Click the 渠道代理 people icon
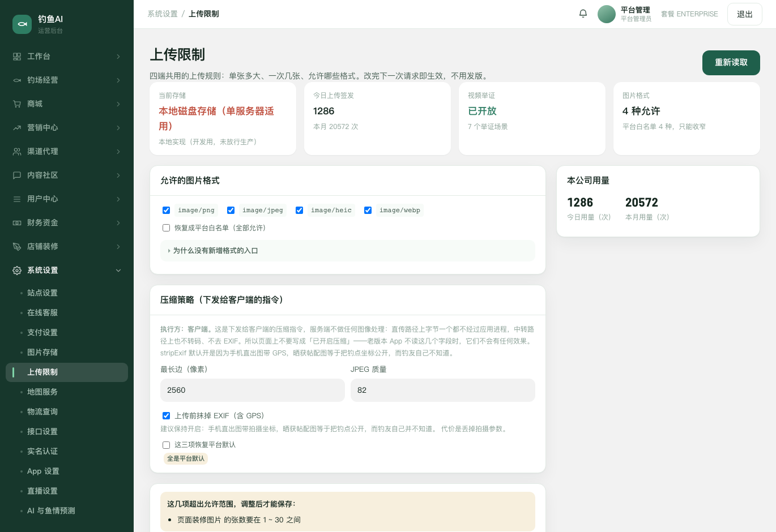 click(17, 152)
